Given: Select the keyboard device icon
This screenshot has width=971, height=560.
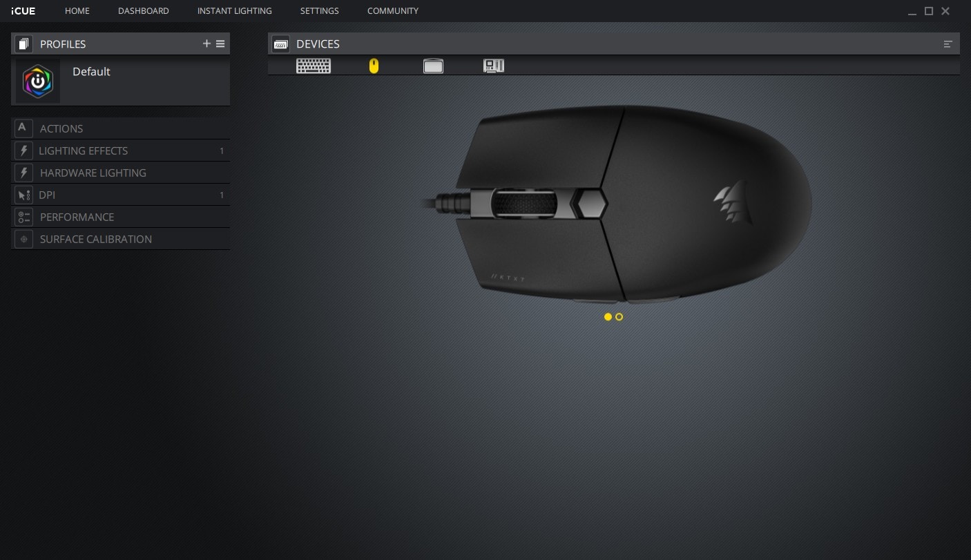Looking at the screenshot, I should [314, 66].
